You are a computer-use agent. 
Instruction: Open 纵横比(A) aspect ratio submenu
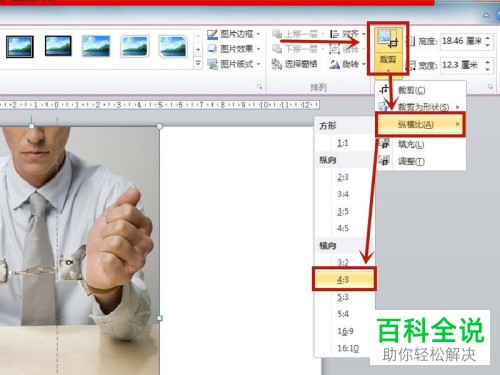pyautogui.click(x=420, y=125)
